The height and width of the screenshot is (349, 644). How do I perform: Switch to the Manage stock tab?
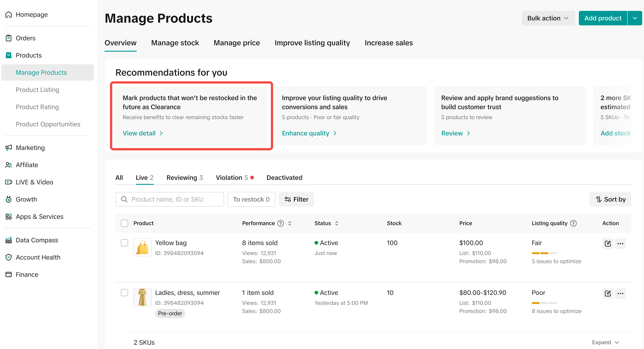coord(175,43)
